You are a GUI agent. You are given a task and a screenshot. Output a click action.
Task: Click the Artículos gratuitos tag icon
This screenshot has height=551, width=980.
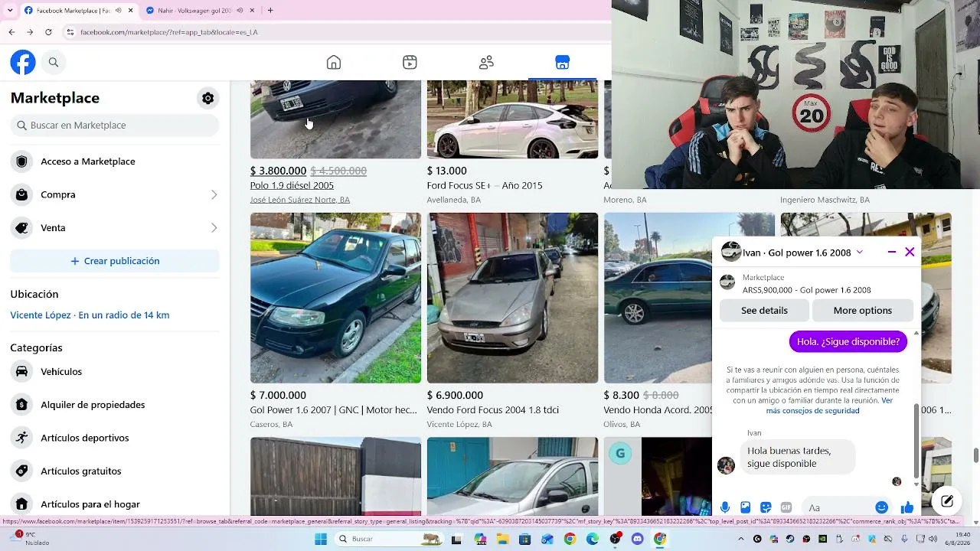tap(21, 471)
